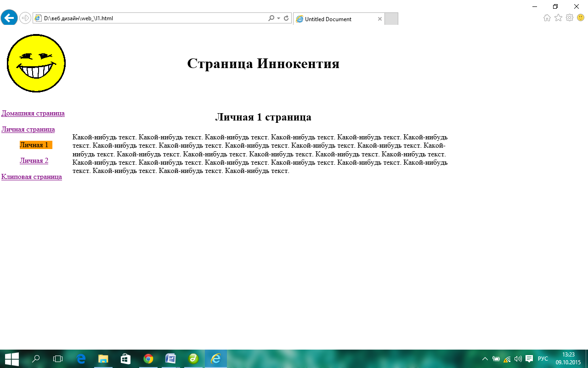
Task: Open the address bar autocomplete dropdown arrow
Action: pos(278,18)
